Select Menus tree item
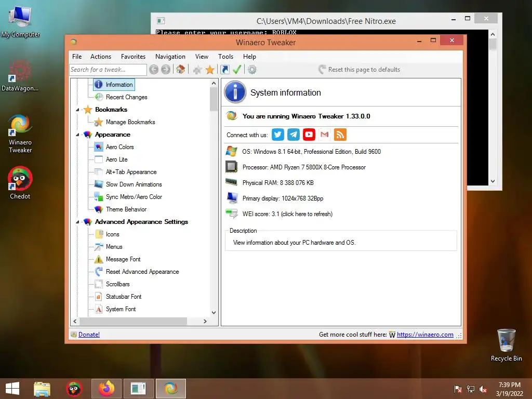The height and width of the screenshot is (399, 532). click(114, 247)
